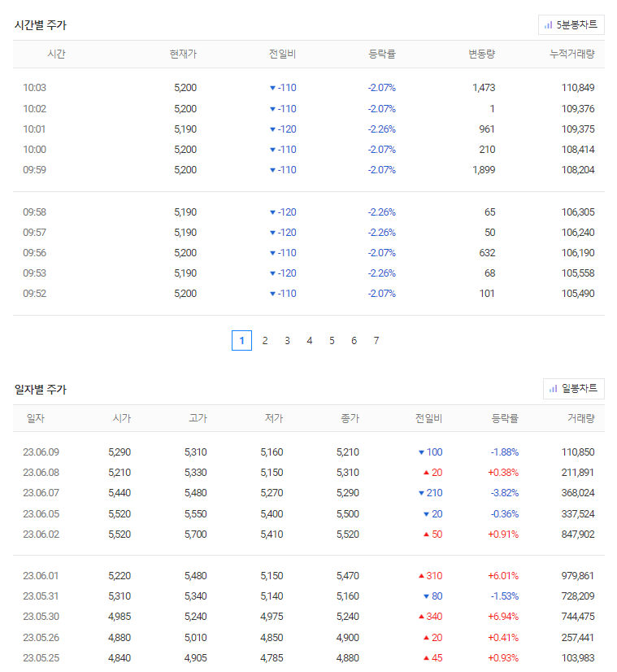
Task: Click the 23.05.26 date cell
Action: (x=41, y=637)
